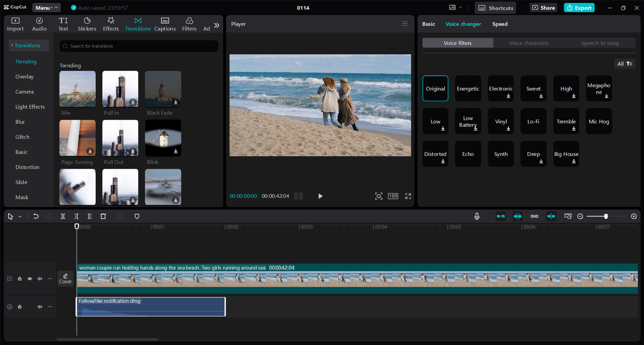Click the Search for transitions field
Viewport: 644px width, 345px height.
coord(139,46)
